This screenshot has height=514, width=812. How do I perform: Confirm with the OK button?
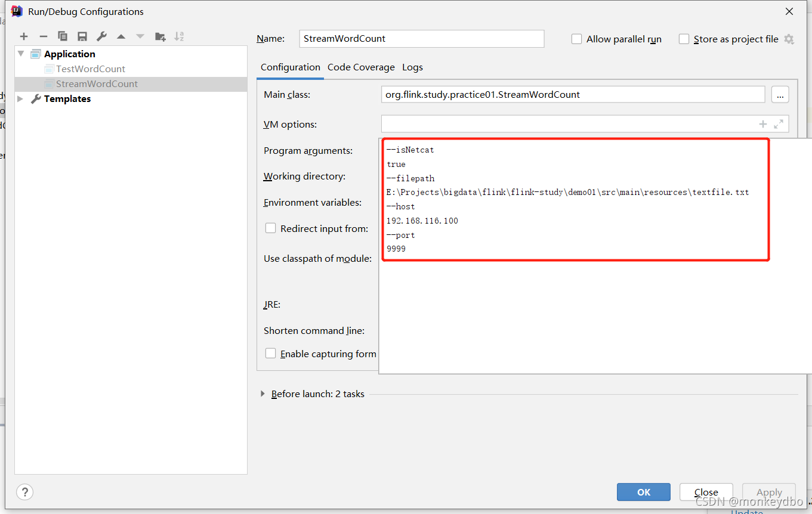pyautogui.click(x=644, y=492)
